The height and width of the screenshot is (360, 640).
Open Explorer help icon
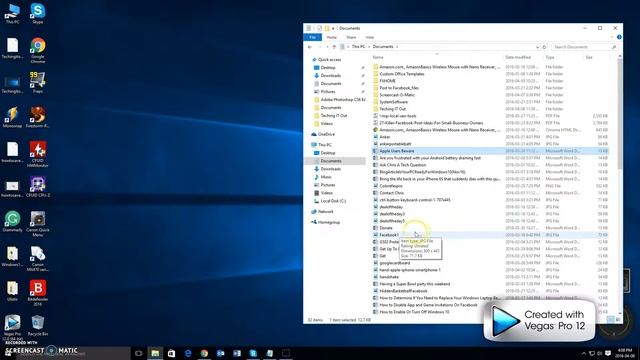pos(619,37)
